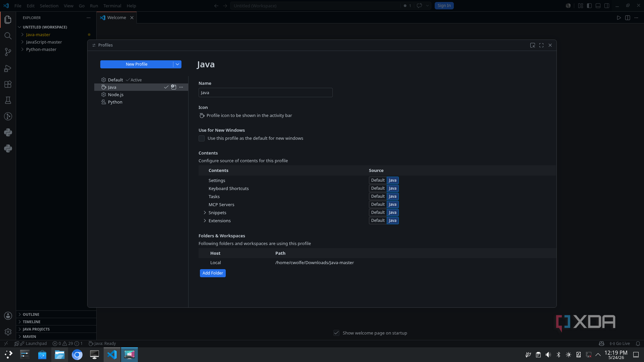The height and width of the screenshot is (362, 644).
Task: Check Use this profile for new windows
Action: (x=201, y=138)
